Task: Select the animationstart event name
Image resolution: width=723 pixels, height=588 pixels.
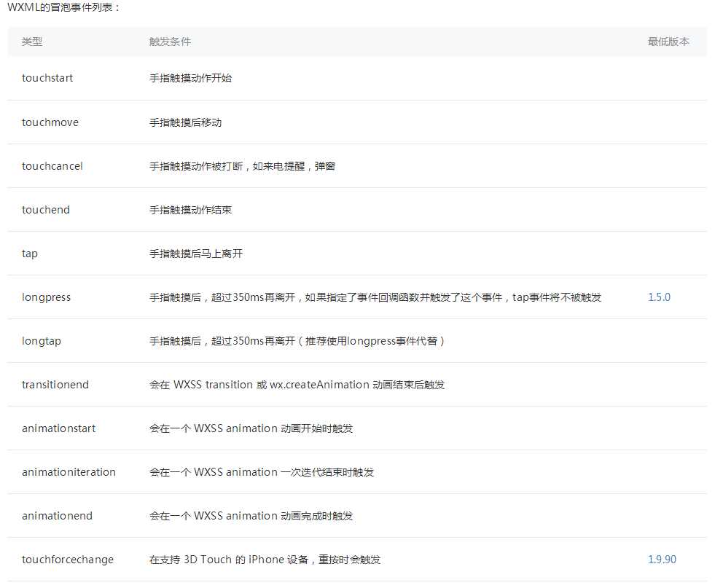Action: 59,428
